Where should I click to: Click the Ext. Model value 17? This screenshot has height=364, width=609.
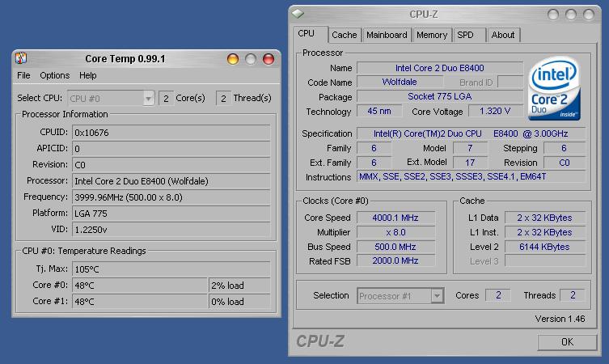tap(470, 163)
